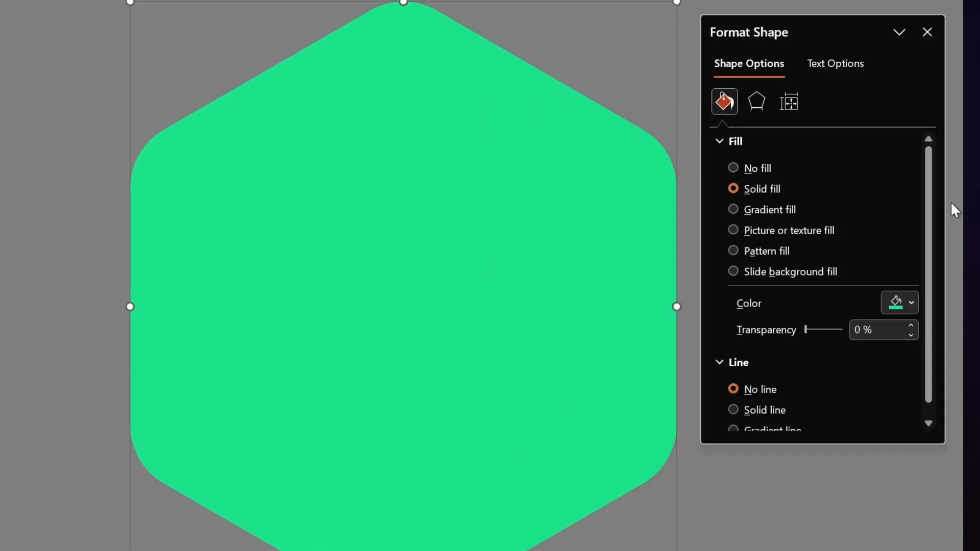The height and width of the screenshot is (551, 980).
Task: Collapse the Line section
Action: click(719, 362)
